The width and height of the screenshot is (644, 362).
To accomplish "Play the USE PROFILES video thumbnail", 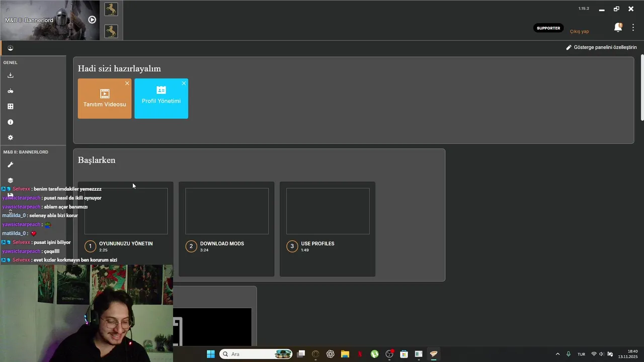I will coord(328,211).
